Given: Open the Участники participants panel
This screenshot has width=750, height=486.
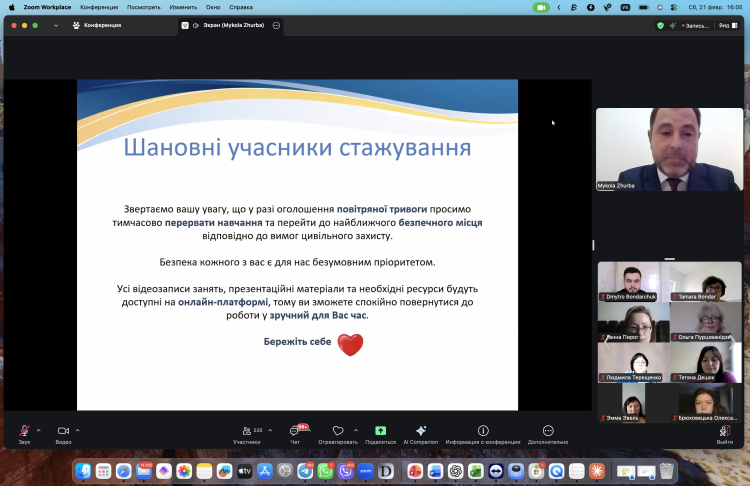Looking at the screenshot, I should [246, 431].
